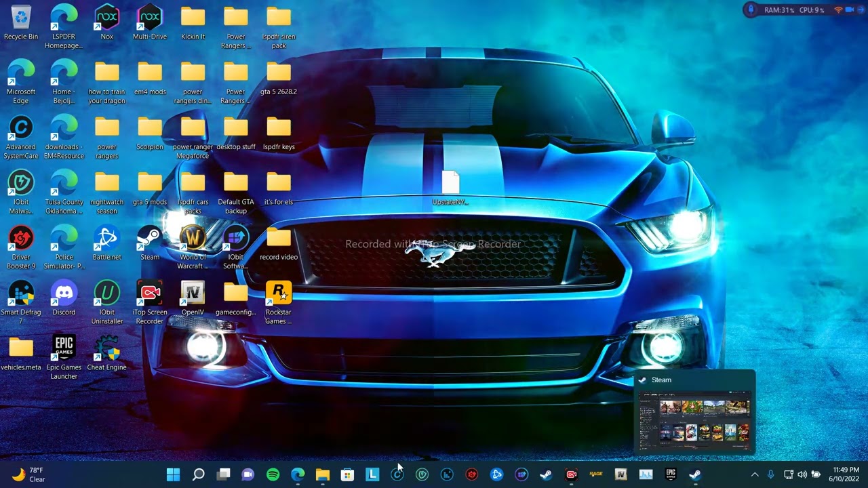Launch IObit Malware Fighter desktop shortcut
This screenshot has height=488, width=868.
(21, 192)
